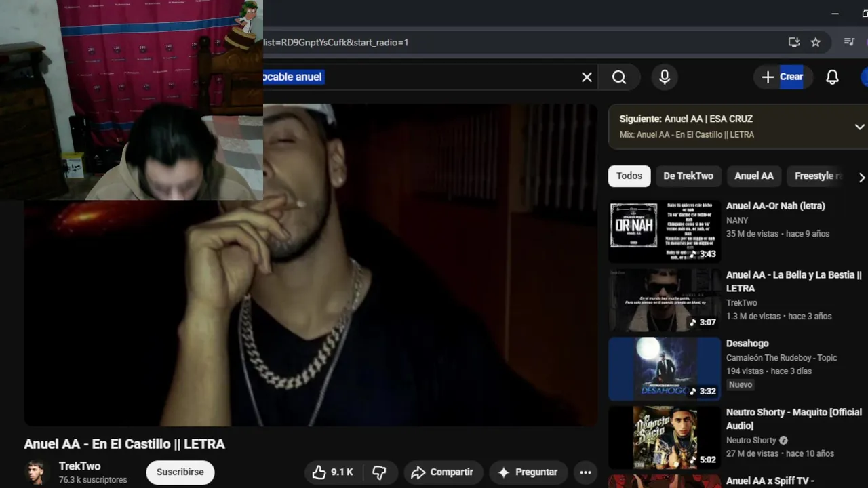Click the Suscribirse button
This screenshot has width=868, height=488.
coord(180,472)
